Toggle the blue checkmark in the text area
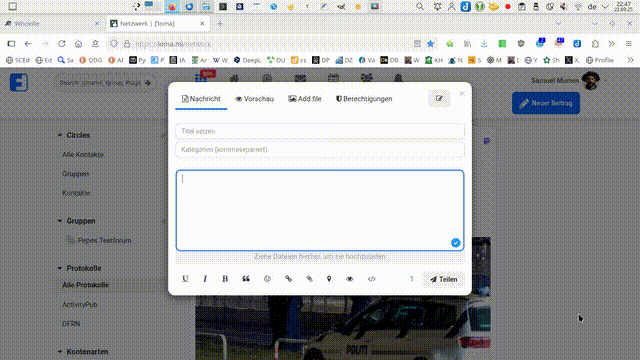 [456, 243]
